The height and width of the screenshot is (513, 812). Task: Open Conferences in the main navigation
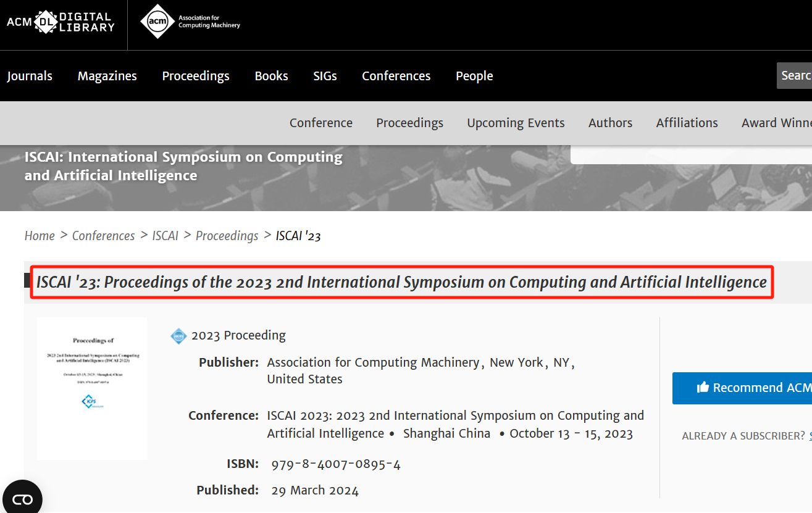click(396, 76)
